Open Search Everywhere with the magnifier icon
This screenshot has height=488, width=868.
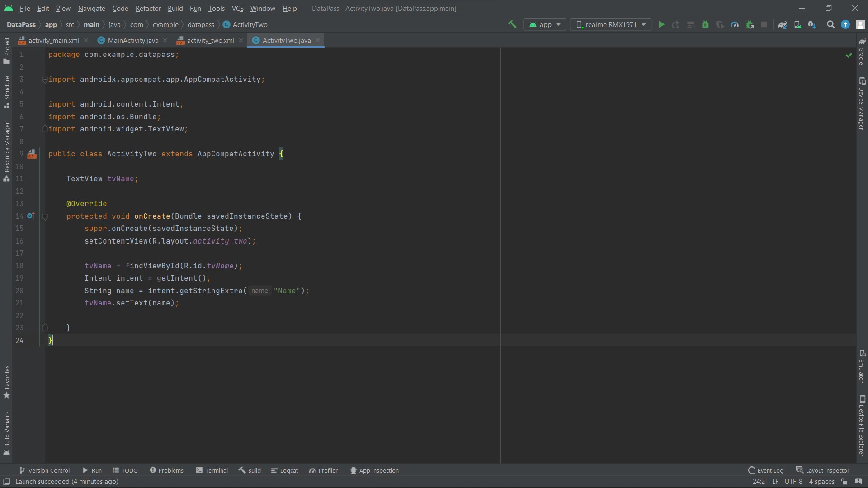pyautogui.click(x=831, y=24)
